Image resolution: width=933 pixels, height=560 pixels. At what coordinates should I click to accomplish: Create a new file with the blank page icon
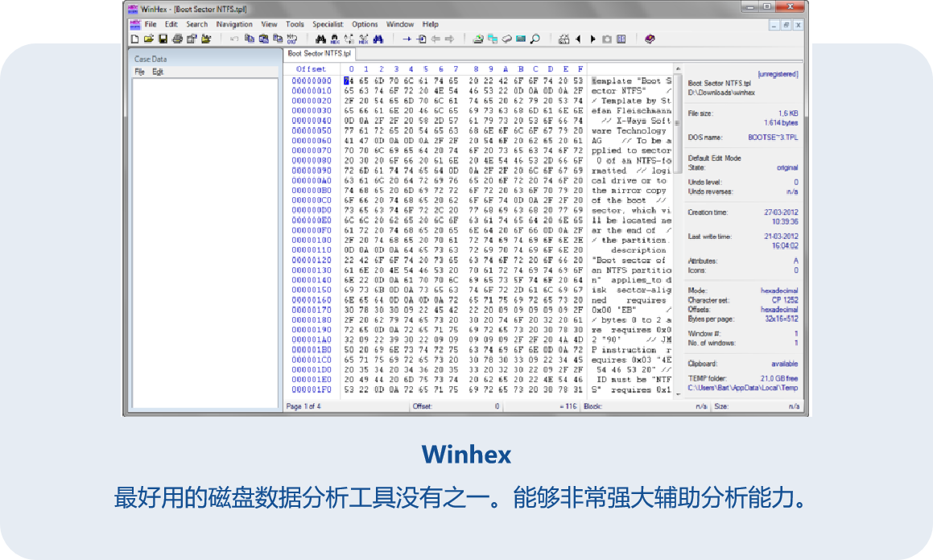coord(134,39)
